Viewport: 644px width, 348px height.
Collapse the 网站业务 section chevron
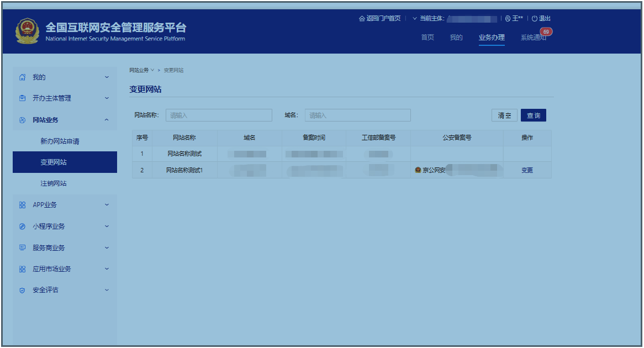click(107, 120)
